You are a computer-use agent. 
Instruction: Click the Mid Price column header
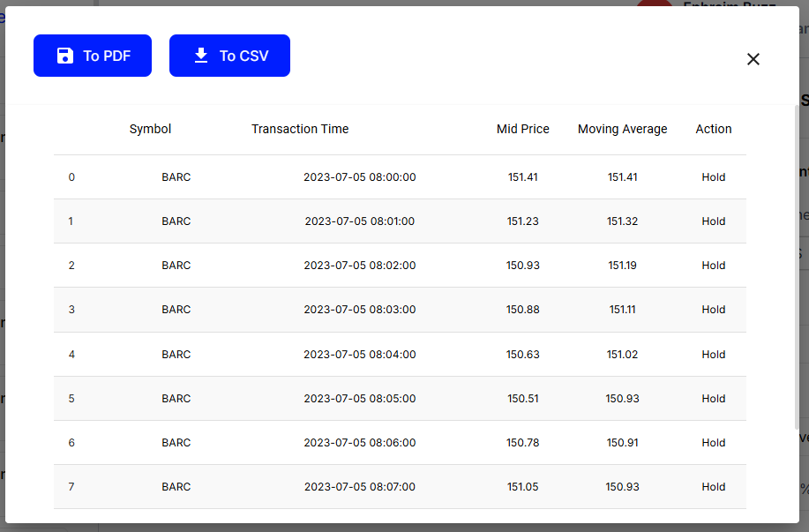point(522,129)
